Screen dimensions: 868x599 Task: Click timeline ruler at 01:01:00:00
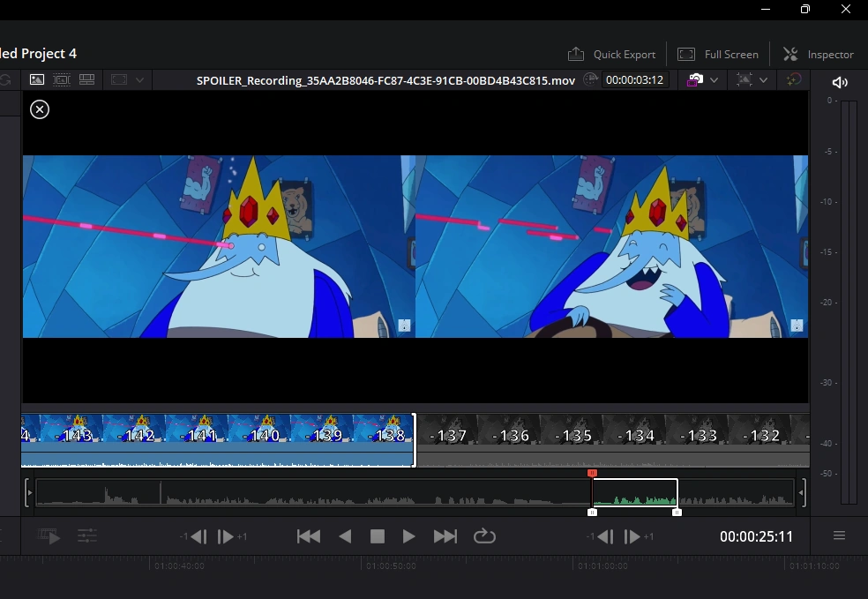602,565
